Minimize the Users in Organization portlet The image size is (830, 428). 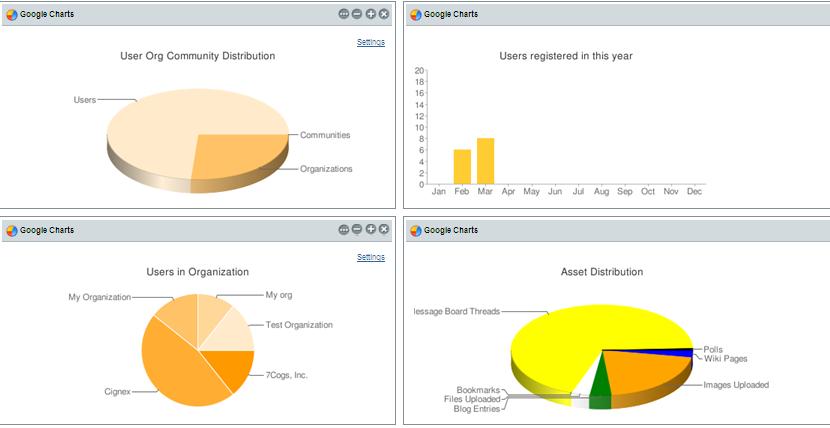(357, 229)
